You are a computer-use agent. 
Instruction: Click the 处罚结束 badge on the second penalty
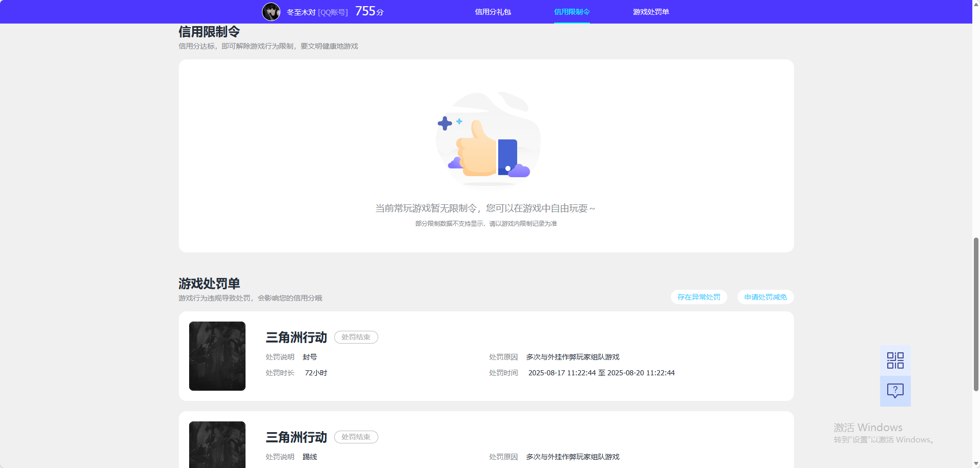click(356, 437)
